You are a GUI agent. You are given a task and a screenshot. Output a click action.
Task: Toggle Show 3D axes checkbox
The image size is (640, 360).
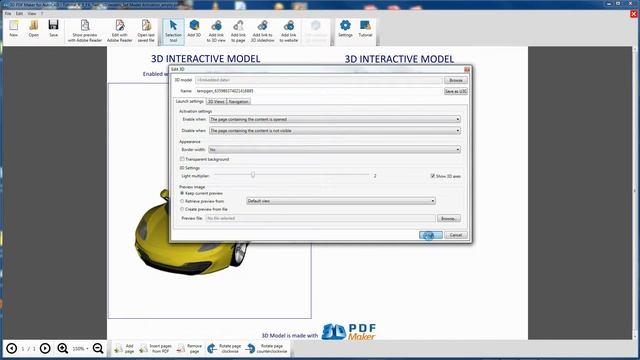433,176
